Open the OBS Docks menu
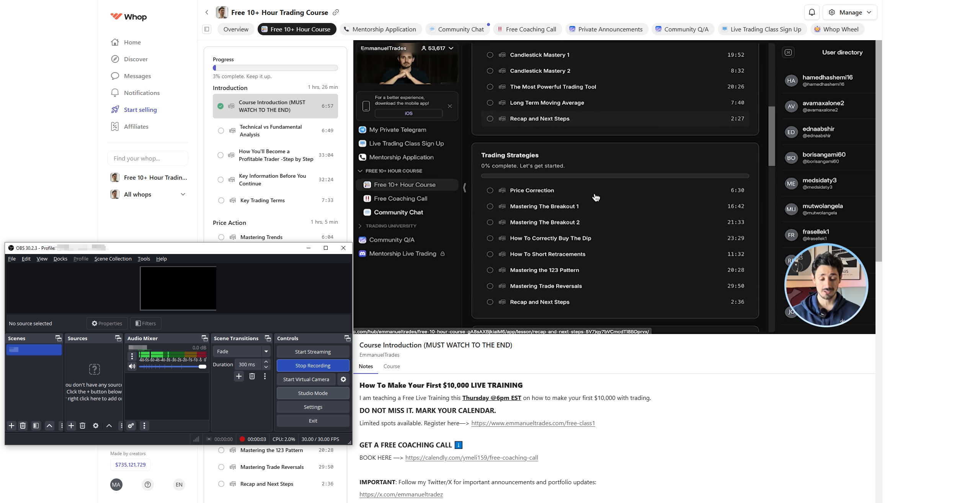This screenshot has width=980, height=503. click(x=60, y=259)
